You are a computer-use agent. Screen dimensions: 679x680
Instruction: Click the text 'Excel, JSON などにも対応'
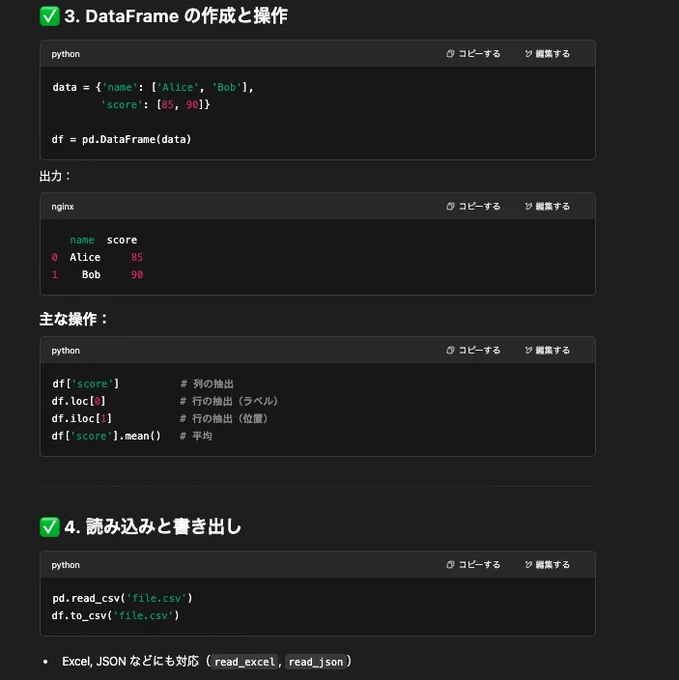pos(131,661)
